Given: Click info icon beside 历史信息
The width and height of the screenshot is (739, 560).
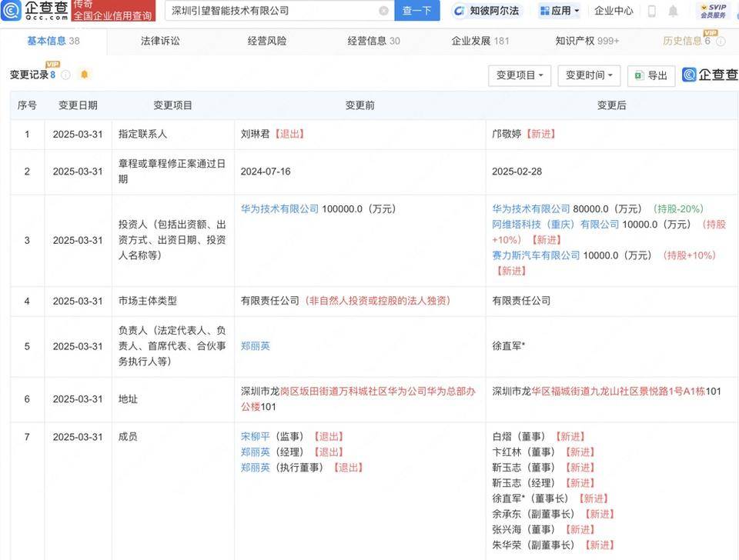Looking at the screenshot, I should click(x=721, y=42).
